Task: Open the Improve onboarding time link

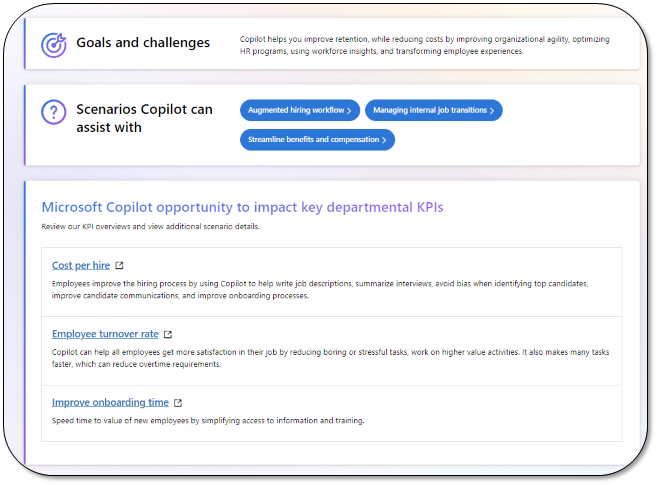Action: click(110, 402)
